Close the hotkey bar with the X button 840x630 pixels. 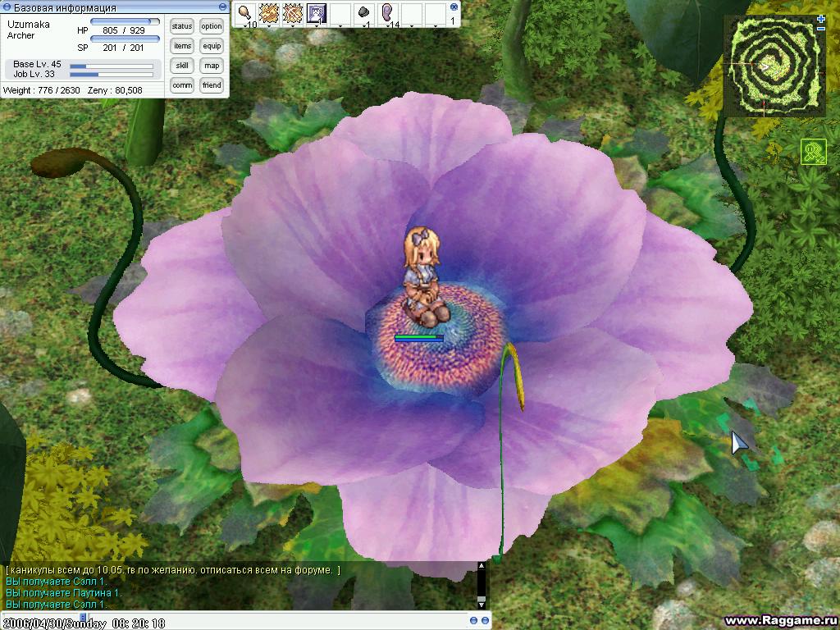[454, 7]
